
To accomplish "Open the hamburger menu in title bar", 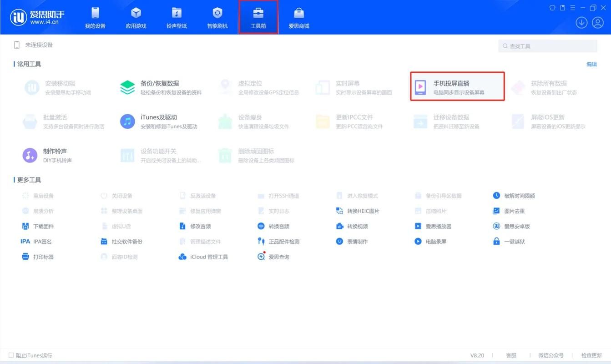I will [573, 8].
